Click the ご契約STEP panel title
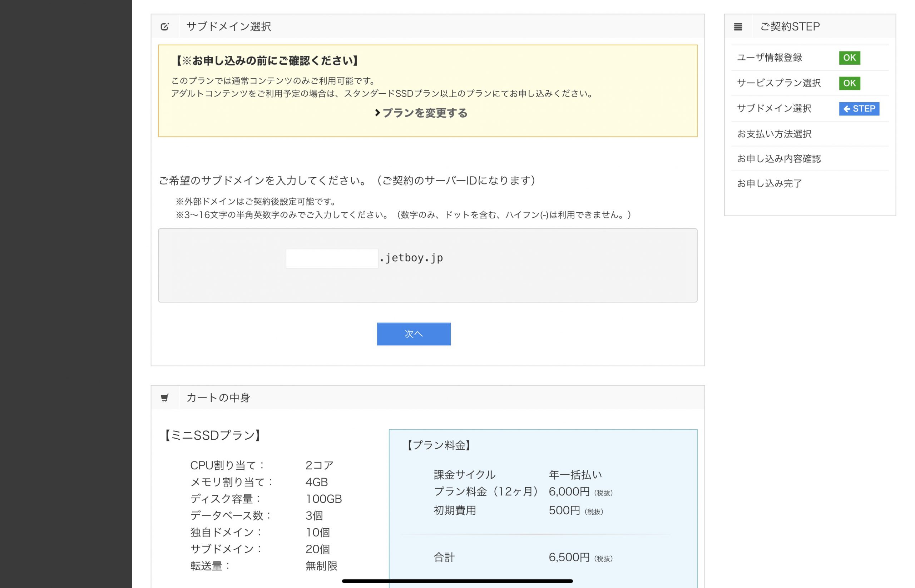 point(790,27)
